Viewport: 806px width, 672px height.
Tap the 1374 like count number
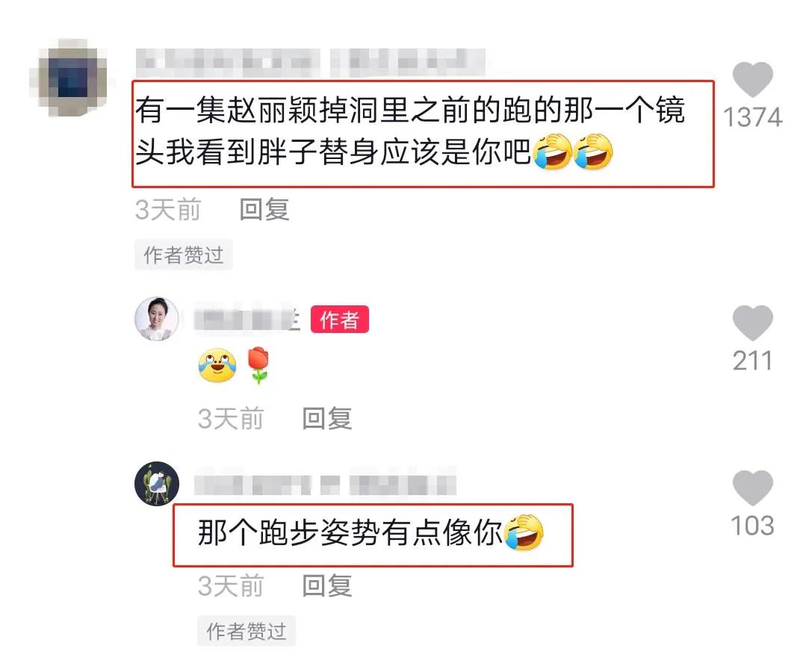point(752,117)
